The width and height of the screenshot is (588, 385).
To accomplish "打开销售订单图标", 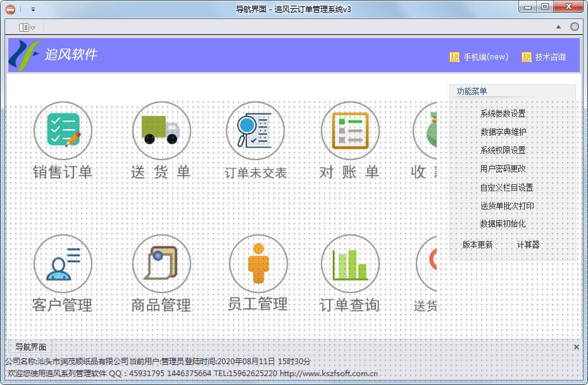I will 63,131.
